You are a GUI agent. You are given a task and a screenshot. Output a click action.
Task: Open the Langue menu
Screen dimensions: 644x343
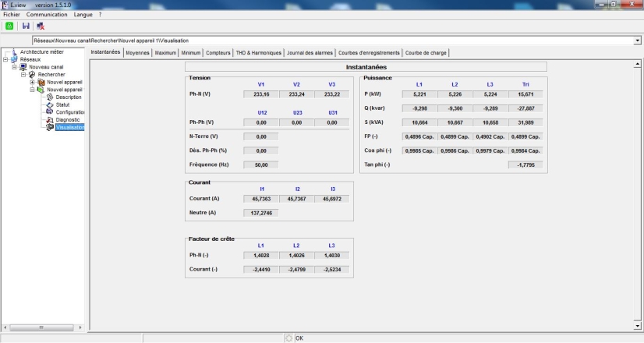coord(83,14)
